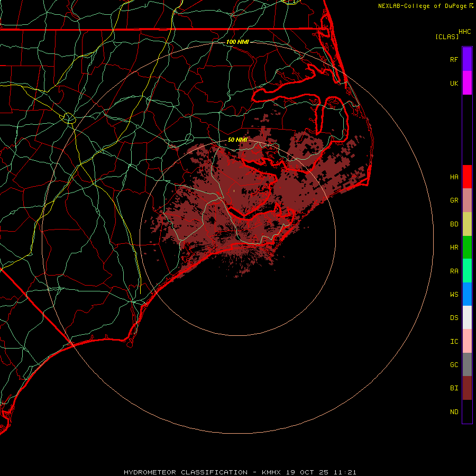
Task: Click the [CLAS] legend header
Action: (447, 36)
